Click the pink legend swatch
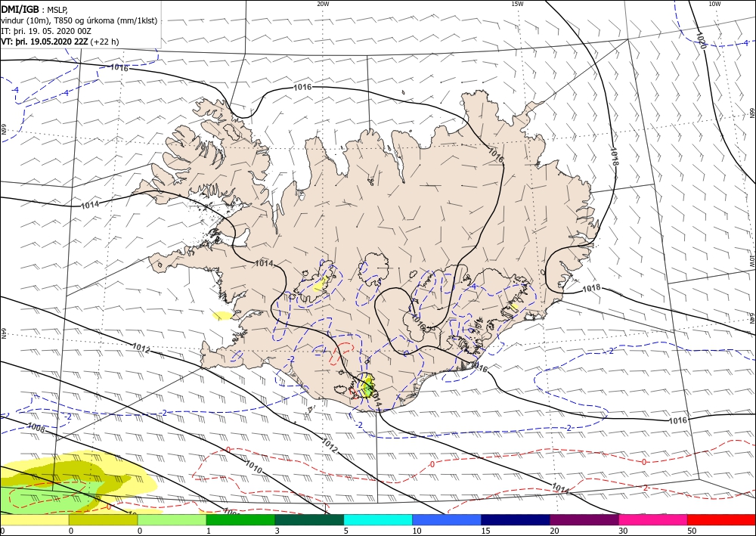 (x=653, y=519)
